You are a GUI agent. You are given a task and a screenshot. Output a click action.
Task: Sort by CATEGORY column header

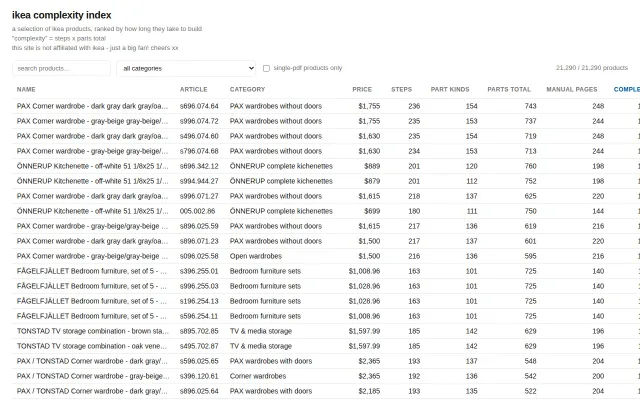(247, 89)
